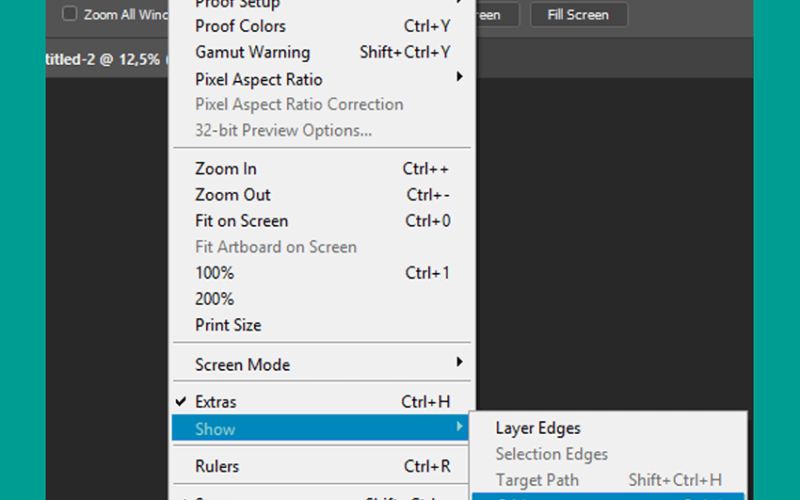
Task: Click the Fill Screen button
Action: 579,15
